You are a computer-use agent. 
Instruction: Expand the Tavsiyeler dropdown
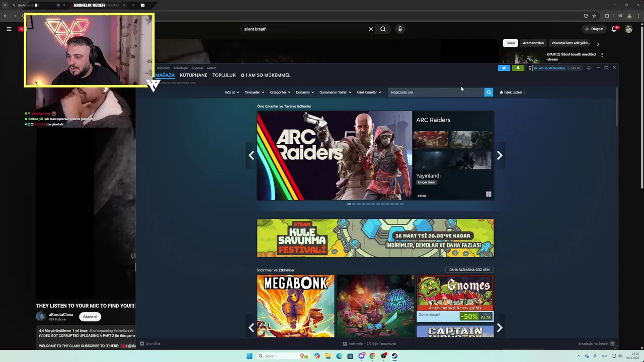point(254,93)
